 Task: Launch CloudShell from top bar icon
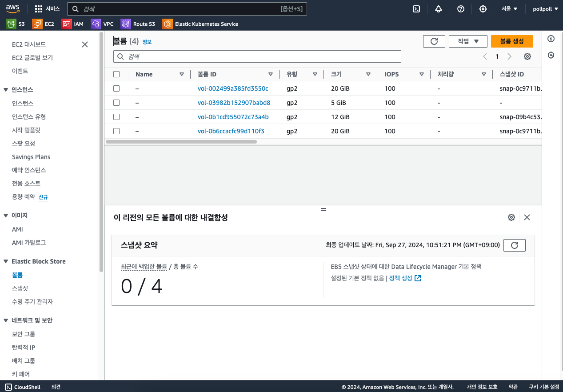pos(416,9)
